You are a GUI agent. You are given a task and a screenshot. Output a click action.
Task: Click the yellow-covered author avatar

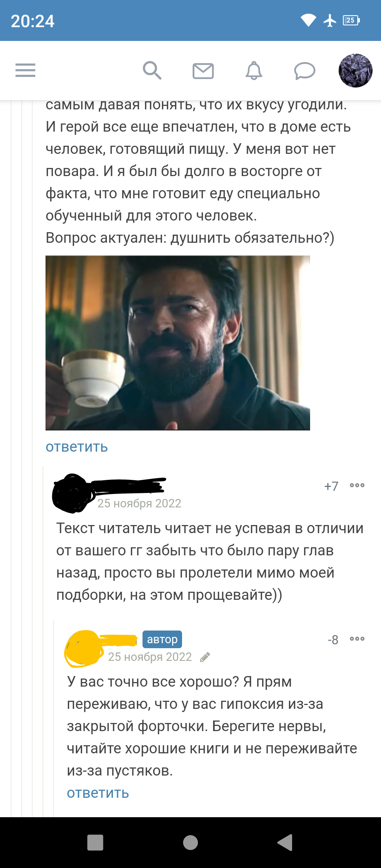click(x=84, y=649)
